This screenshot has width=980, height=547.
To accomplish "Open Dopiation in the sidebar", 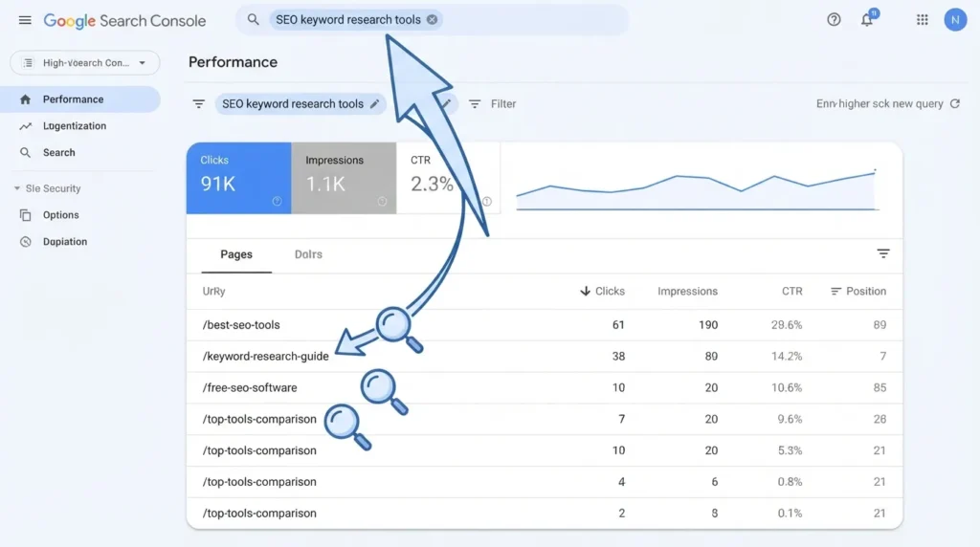I will coord(65,242).
